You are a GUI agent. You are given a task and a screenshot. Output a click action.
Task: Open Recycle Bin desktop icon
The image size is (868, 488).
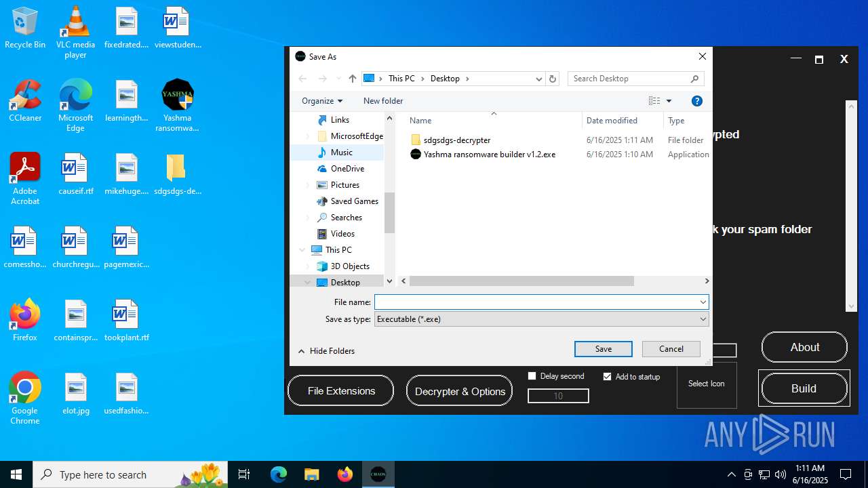point(25,28)
